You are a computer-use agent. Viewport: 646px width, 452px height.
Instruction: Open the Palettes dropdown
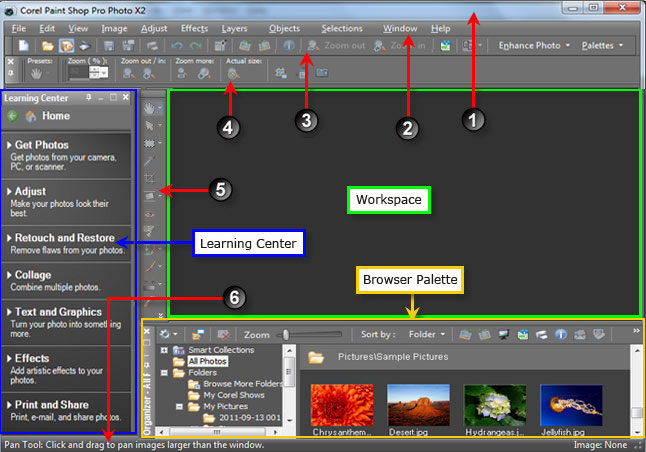pyautogui.click(x=602, y=45)
